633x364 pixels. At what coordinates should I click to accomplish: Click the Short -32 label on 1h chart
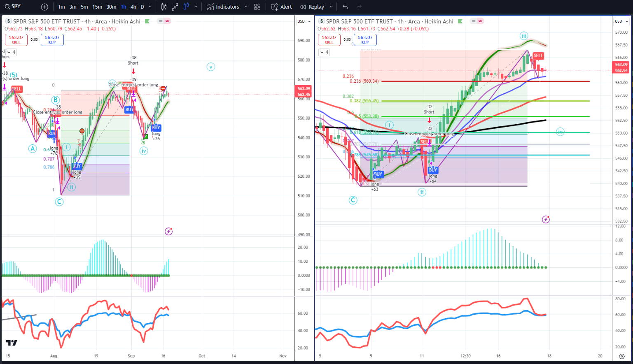[x=429, y=109]
